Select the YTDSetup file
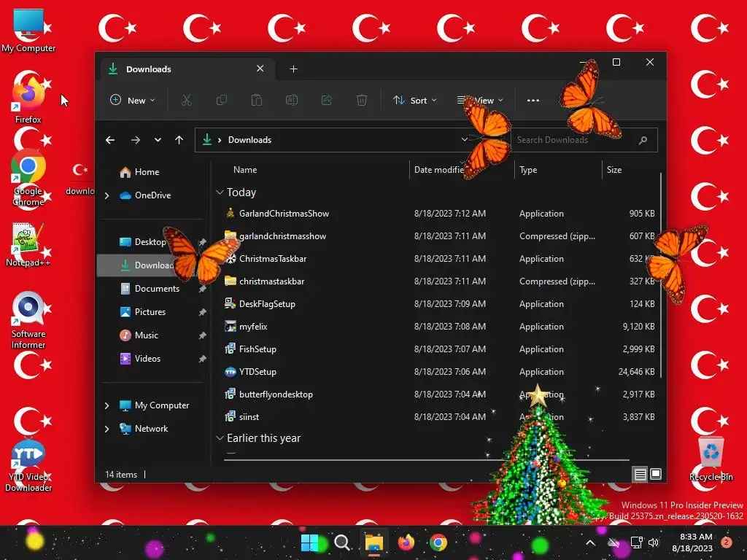This screenshot has width=747, height=560. tap(438, 372)
